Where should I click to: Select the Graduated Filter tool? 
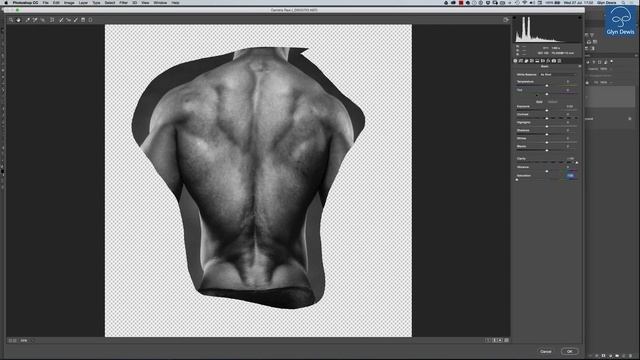(x=83, y=20)
